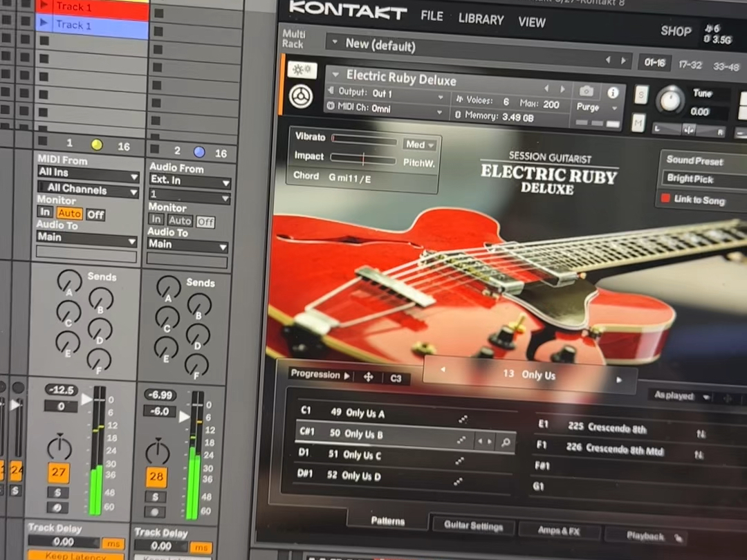747x560 pixels.
Task: Click the pattern icon on Only Us A row
Action: [x=463, y=419]
